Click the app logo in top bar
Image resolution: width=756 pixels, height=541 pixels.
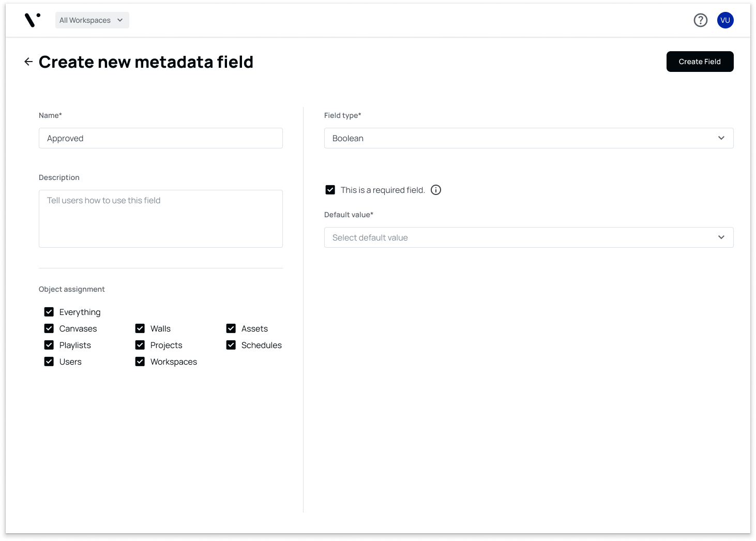pyautogui.click(x=33, y=20)
